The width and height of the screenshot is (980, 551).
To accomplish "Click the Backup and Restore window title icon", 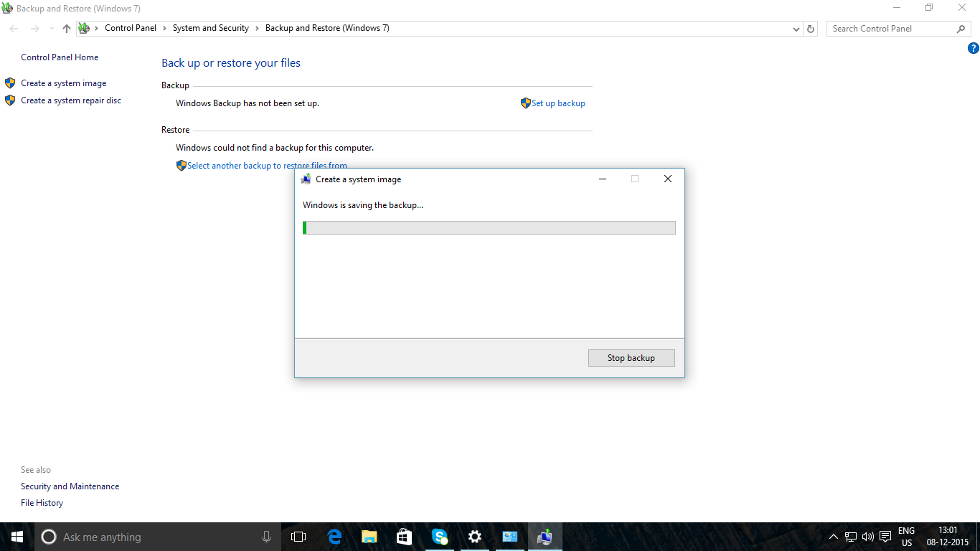I will (x=7, y=9).
